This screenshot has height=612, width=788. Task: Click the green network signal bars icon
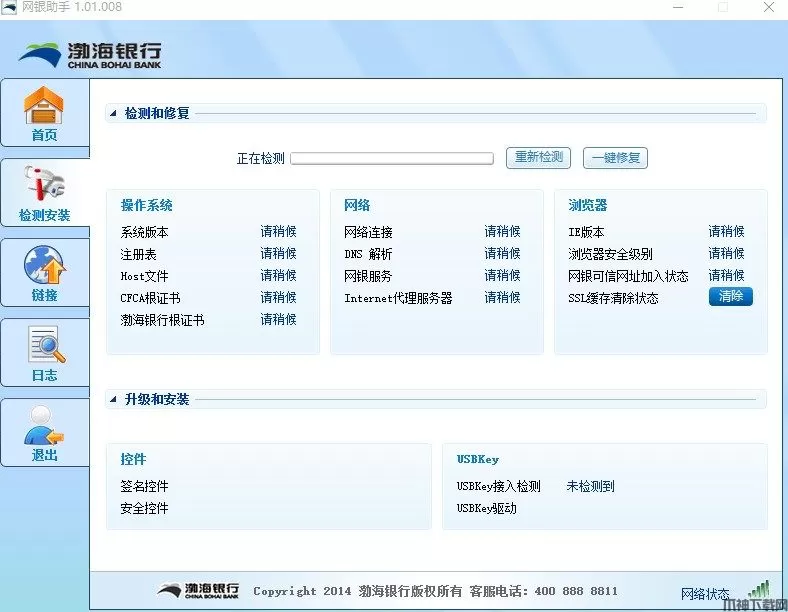759,589
